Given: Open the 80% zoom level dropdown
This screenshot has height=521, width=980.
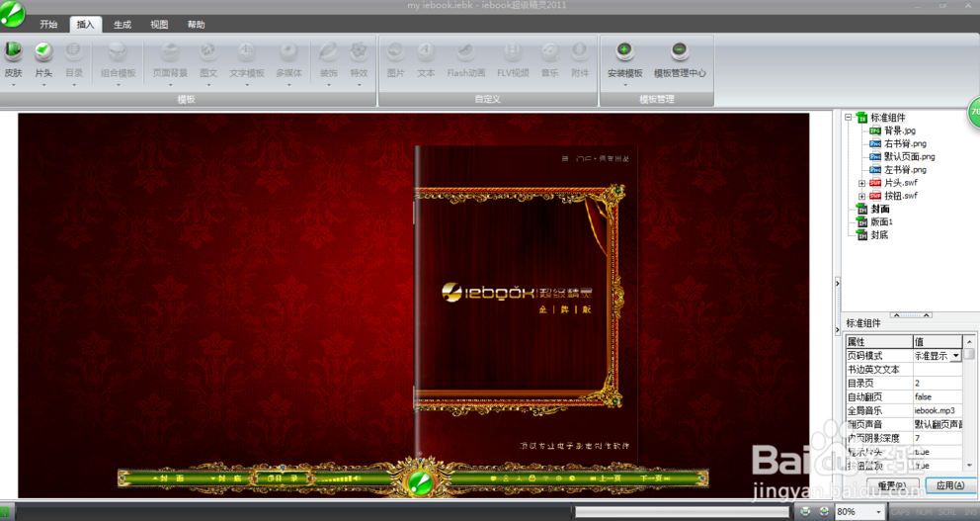Looking at the screenshot, I should (x=878, y=512).
